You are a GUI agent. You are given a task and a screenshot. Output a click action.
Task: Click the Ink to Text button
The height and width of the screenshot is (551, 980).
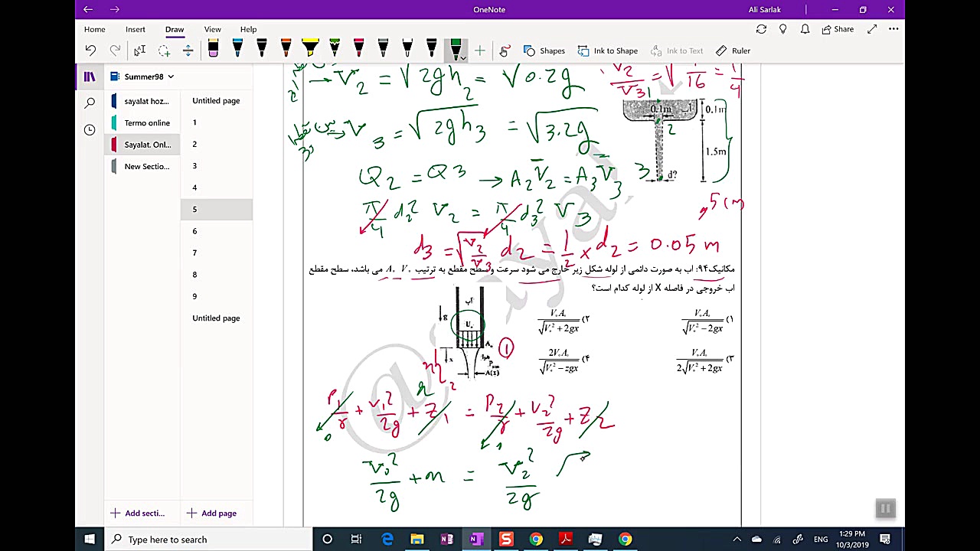[677, 51]
